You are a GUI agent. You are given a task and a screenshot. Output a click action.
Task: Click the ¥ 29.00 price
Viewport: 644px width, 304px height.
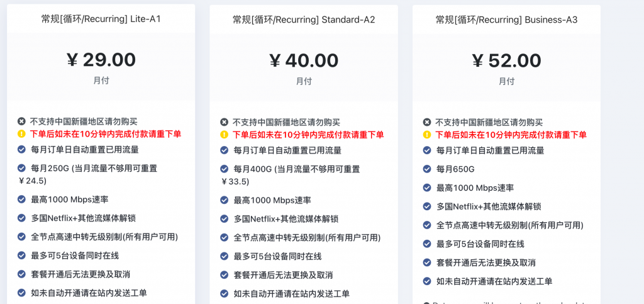101,60
